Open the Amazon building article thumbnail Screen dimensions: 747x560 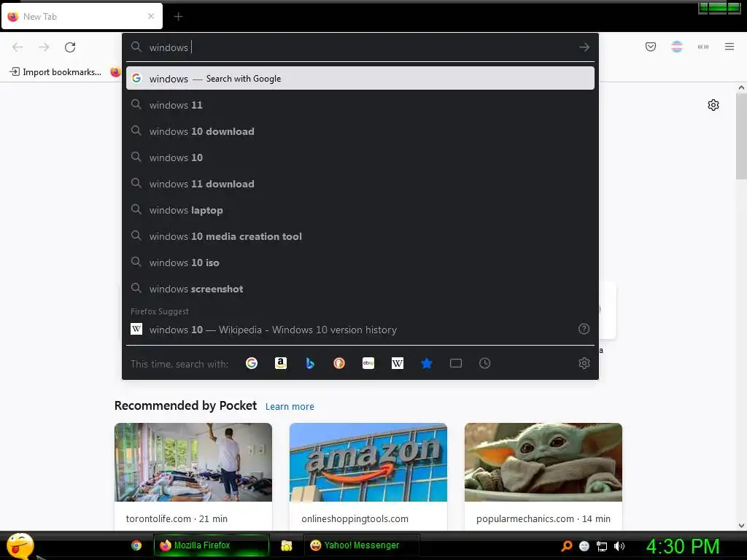point(368,462)
